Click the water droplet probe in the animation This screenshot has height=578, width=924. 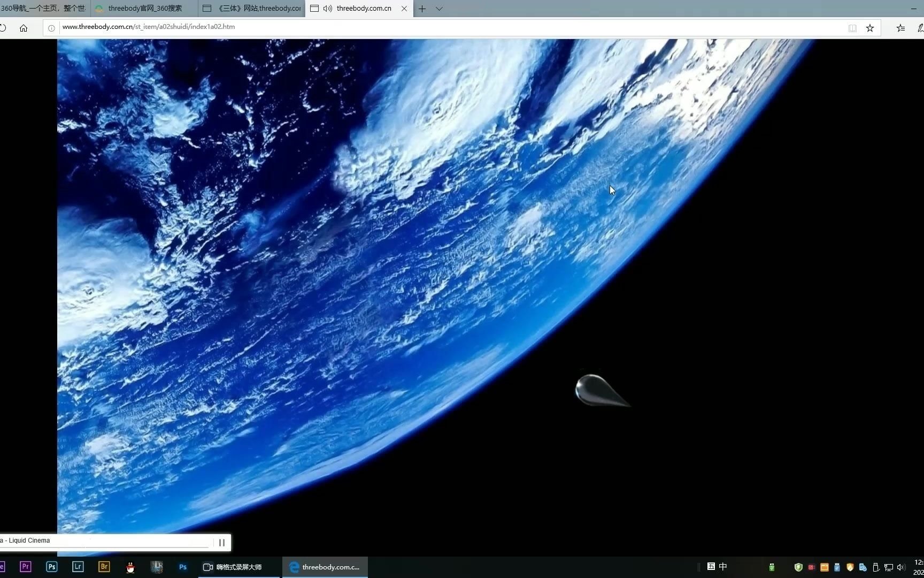(x=602, y=391)
